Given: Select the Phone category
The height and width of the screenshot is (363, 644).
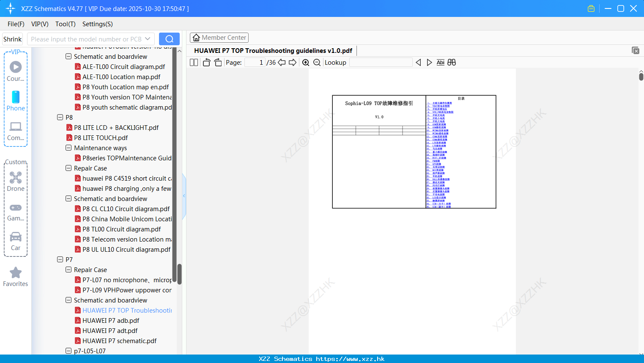Looking at the screenshot, I should point(16,101).
